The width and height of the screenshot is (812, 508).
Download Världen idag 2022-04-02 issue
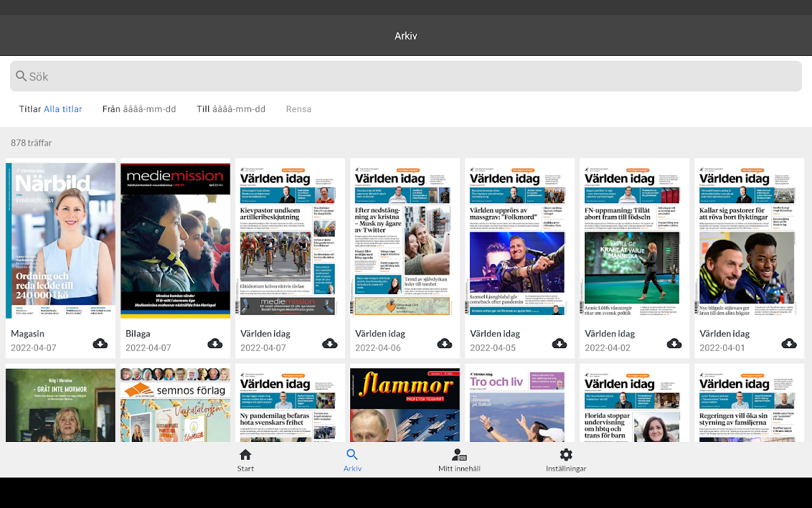coord(674,344)
